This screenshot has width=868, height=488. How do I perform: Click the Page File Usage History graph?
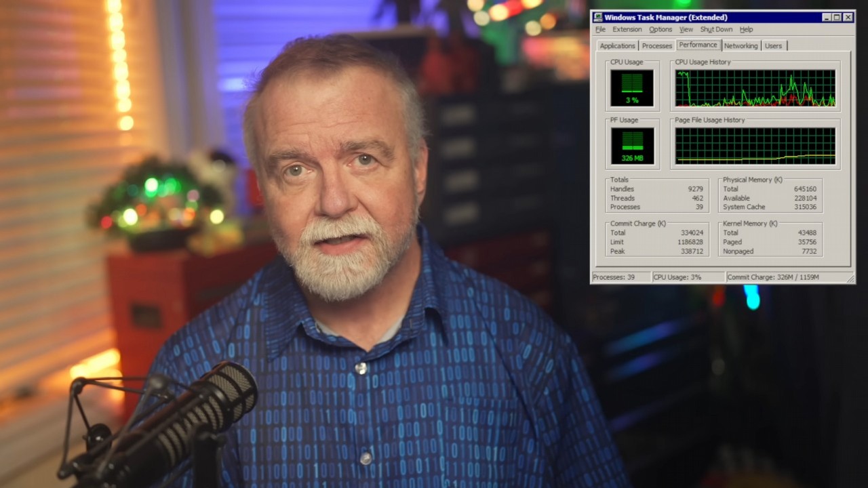(754, 146)
